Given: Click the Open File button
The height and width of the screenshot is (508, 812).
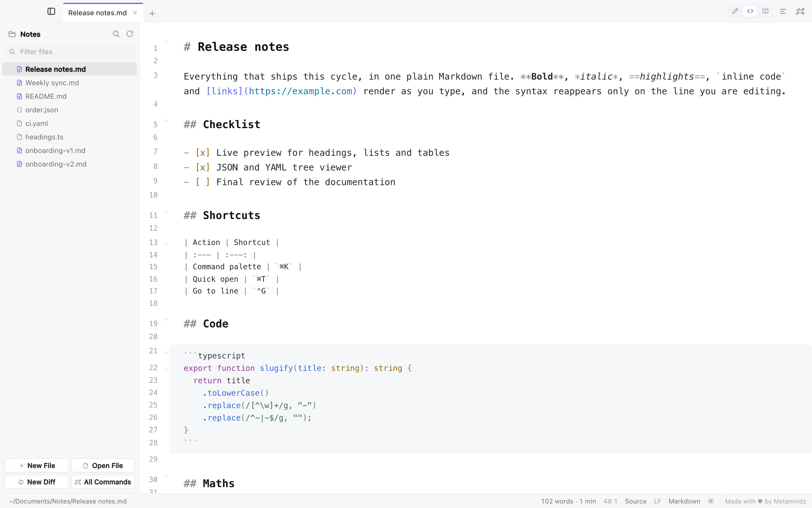Looking at the screenshot, I should coord(103,465).
